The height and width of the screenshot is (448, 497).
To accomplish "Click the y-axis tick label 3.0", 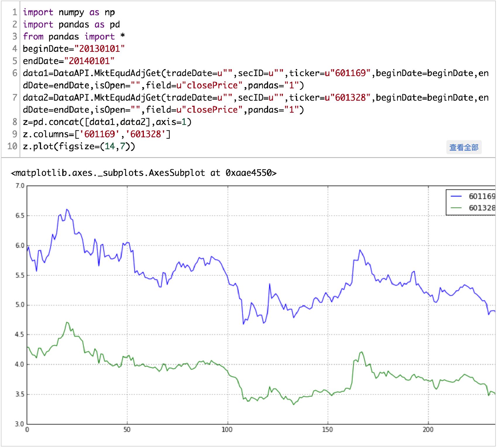I will (x=20, y=424).
